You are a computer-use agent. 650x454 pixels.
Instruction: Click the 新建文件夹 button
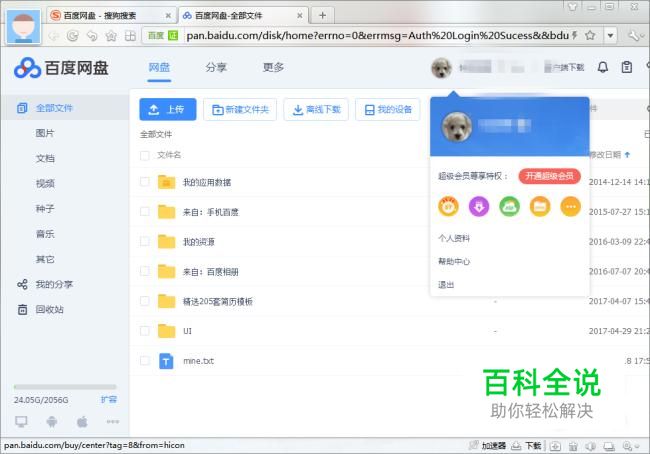coord(240,109)
